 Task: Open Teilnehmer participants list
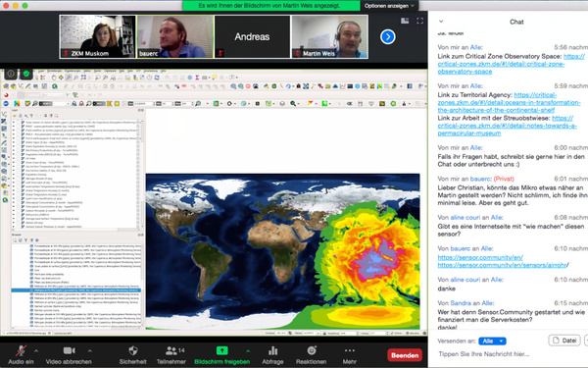(171, 350)
